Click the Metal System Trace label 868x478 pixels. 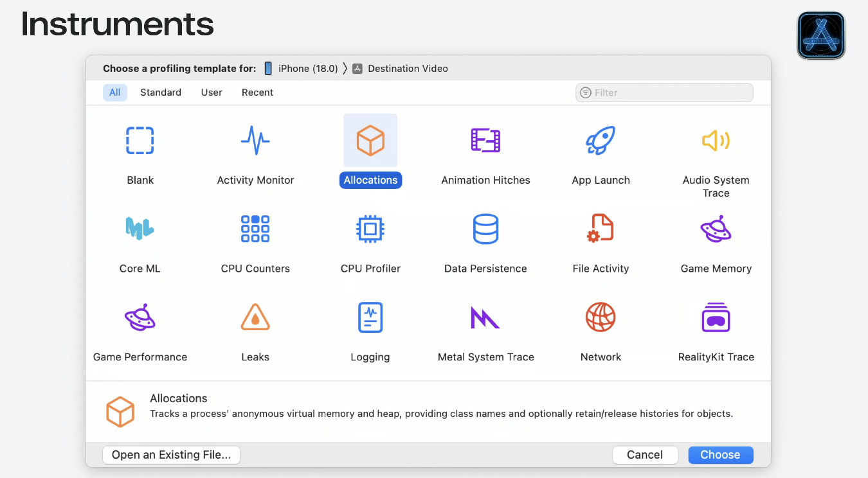click(x=485, y=357)
